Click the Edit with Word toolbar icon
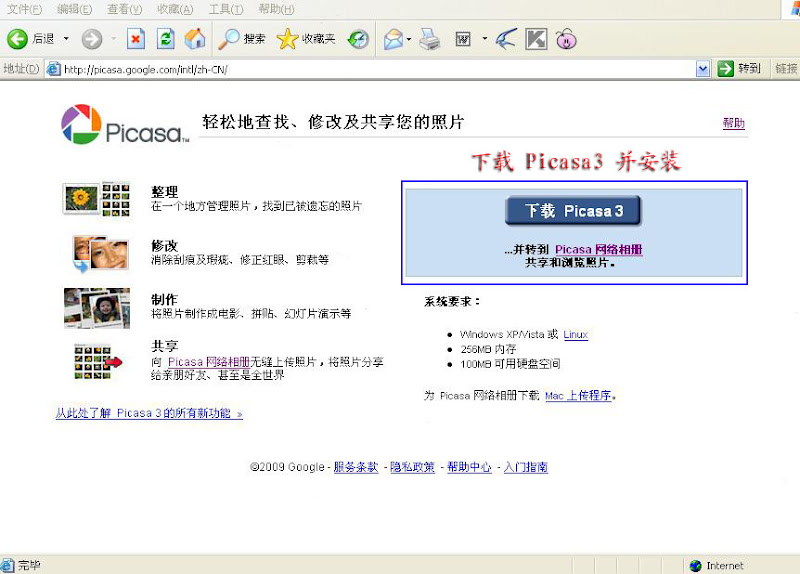800x574 pixels. coord(463,39)
